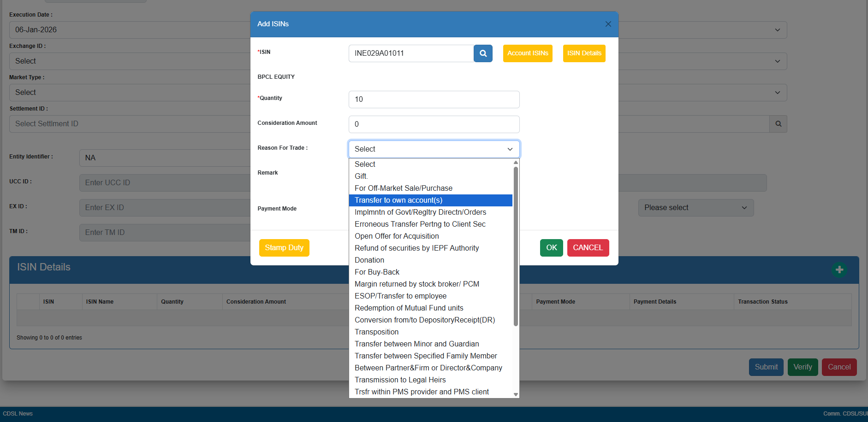The width and height of the screenshot is (868, 422).
Task: Choose 'Donation' as trade reason
Action: (x=369, y=260)
